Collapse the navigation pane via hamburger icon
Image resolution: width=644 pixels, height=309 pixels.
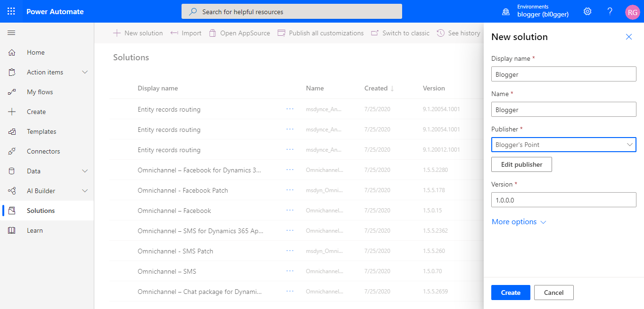pos(11,33)
